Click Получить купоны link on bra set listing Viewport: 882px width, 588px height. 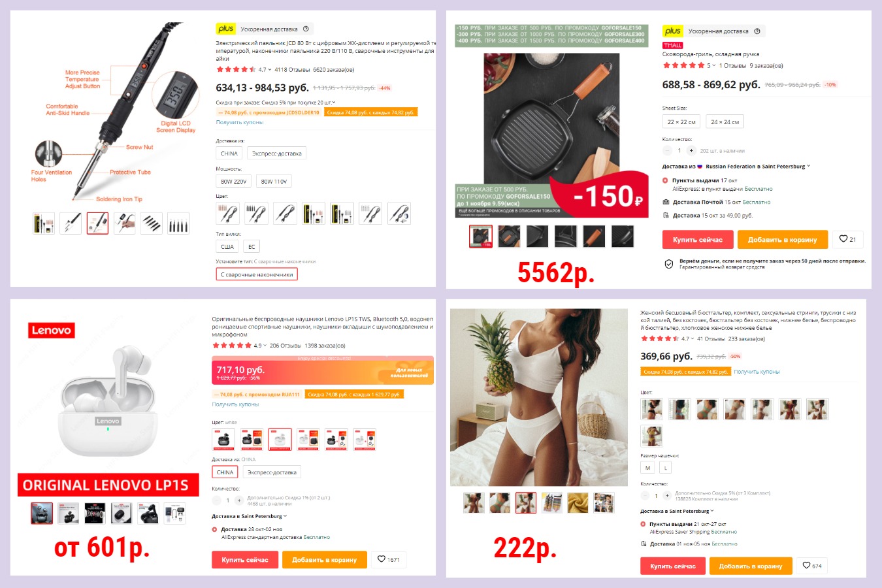757,372
